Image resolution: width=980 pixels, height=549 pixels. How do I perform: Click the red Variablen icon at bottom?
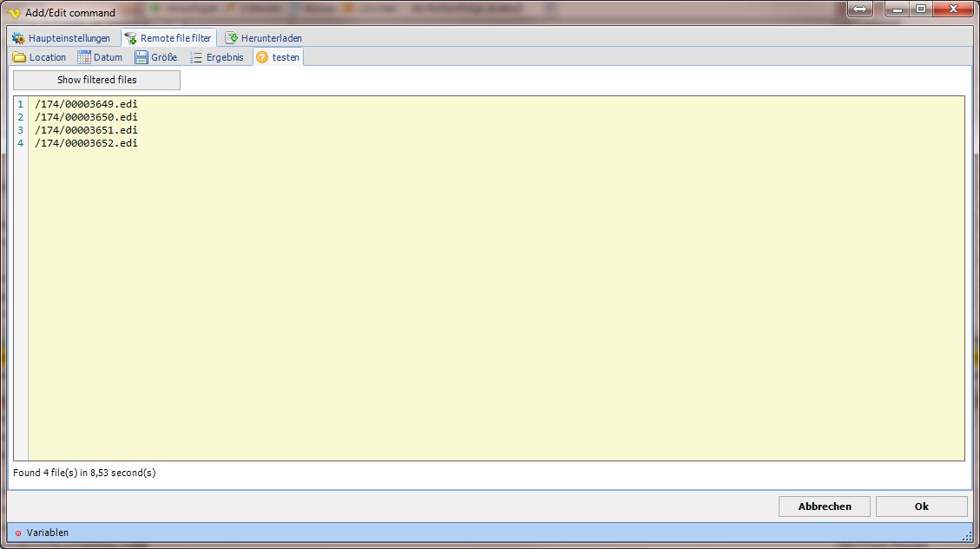point(17,533)
